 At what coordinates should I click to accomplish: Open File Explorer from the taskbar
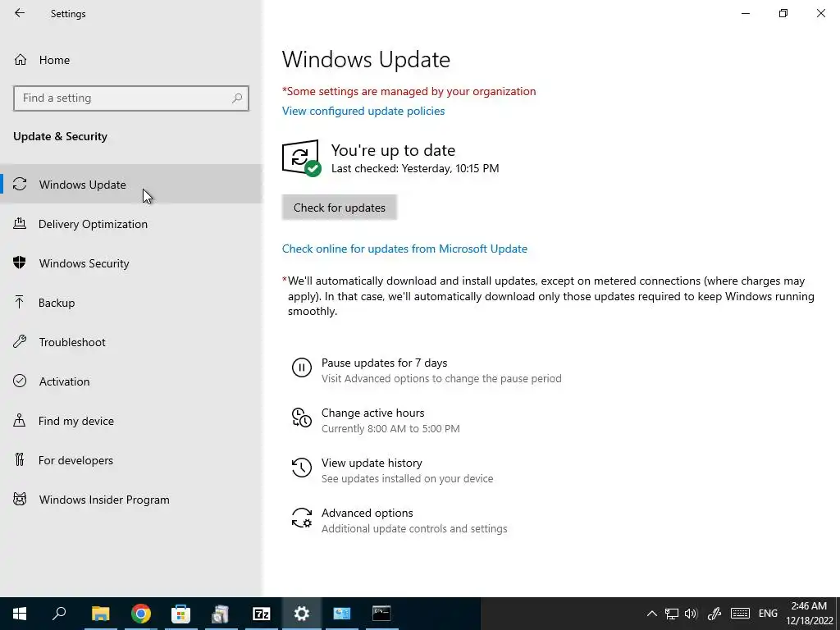[100, 614]
